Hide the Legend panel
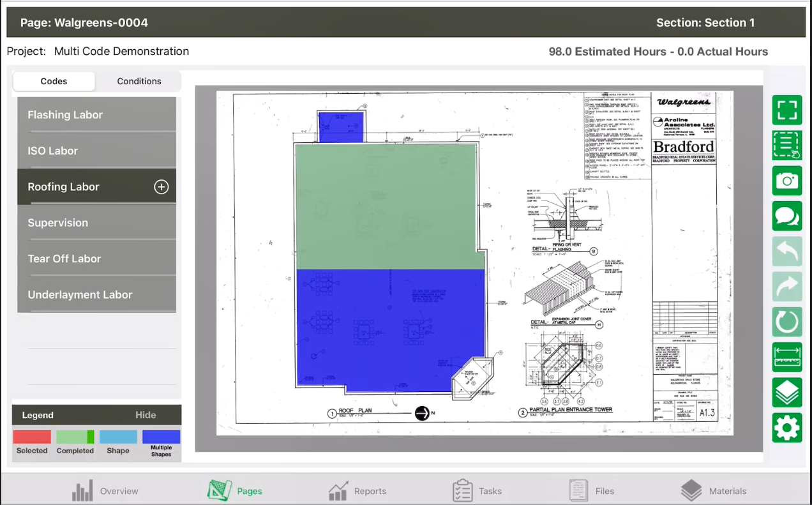 [x=146, y=415]
